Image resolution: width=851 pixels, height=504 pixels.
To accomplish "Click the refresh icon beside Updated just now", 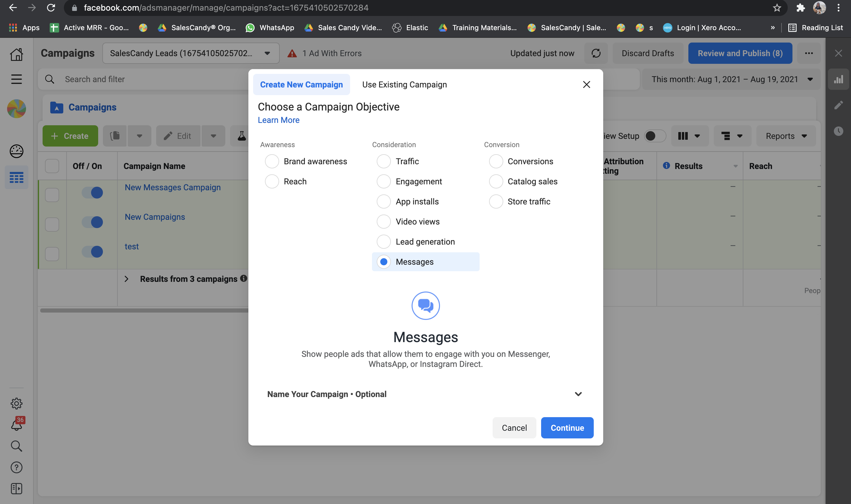I will (x=596, y=53).
